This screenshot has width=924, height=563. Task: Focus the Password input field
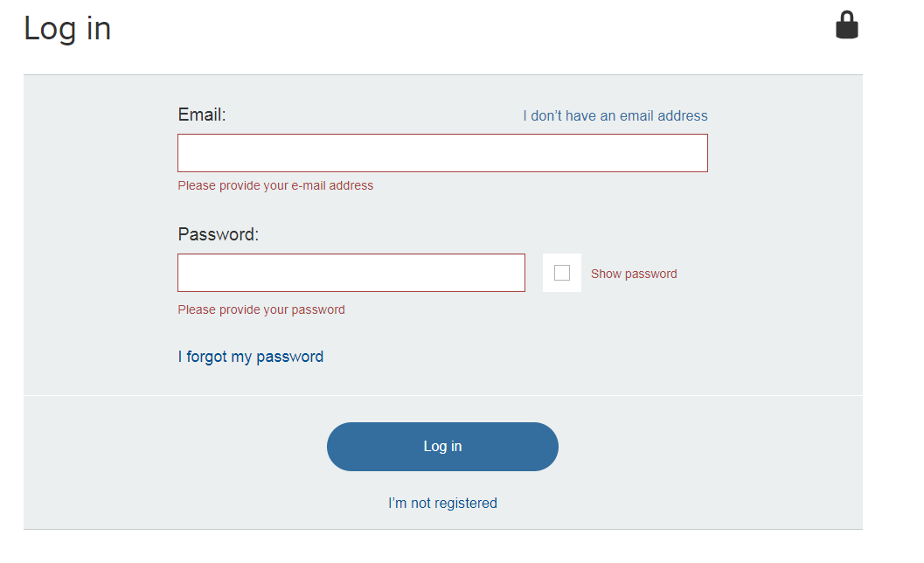point(351,273)
